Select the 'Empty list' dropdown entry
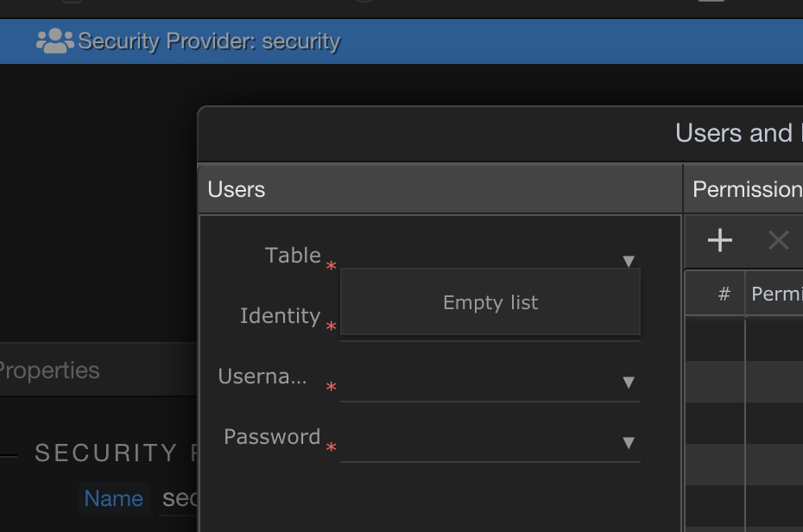Viewport: 803px width, 532px height. tap(490, 302)
